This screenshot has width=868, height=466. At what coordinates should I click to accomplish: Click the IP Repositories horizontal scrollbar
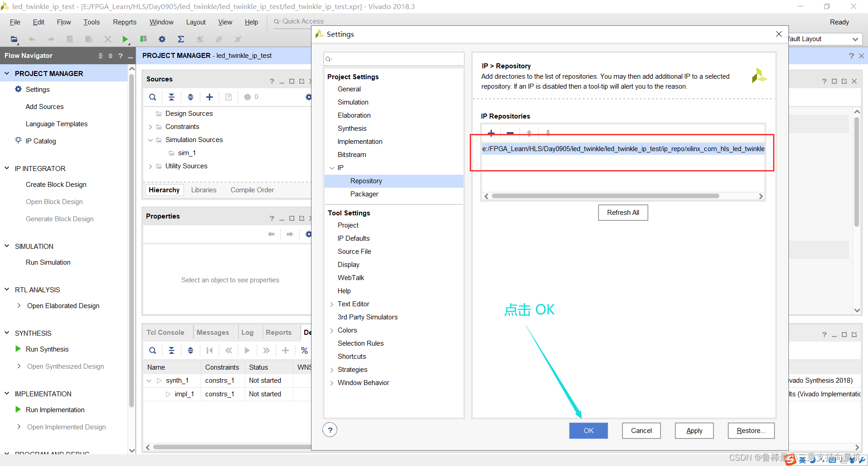coord(606,196)
